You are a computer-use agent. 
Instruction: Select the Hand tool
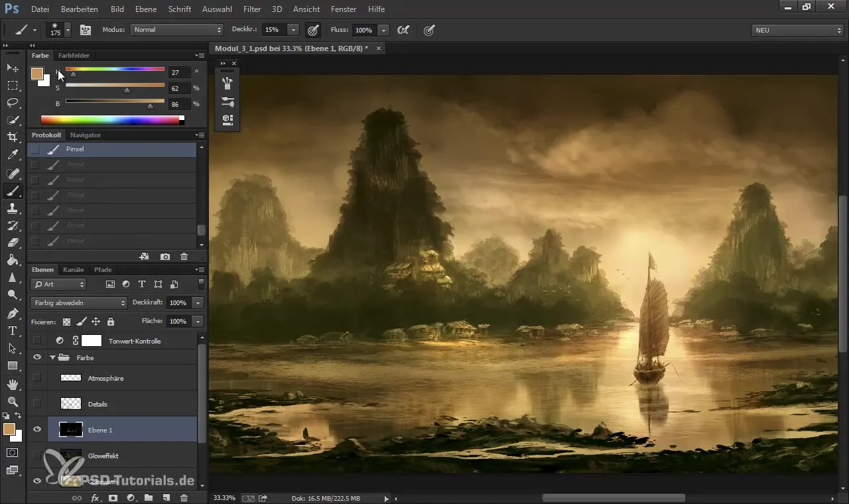[12, 384]
